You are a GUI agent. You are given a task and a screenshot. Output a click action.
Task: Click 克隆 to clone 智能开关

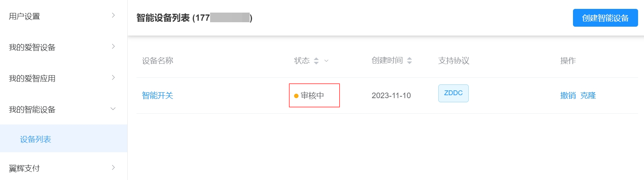coord(588,96)
